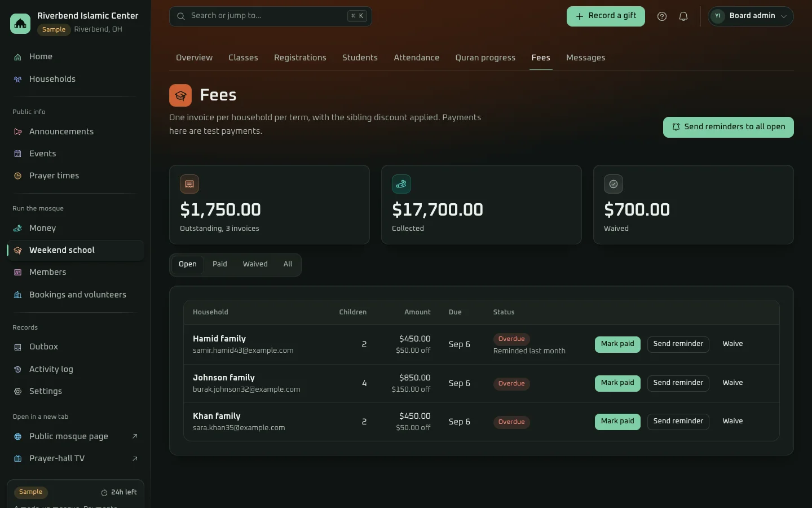The width and height of the screenshot is (812, 508).
Task: Send reminder to the Johnson family
Action: (x=678, y=383)
